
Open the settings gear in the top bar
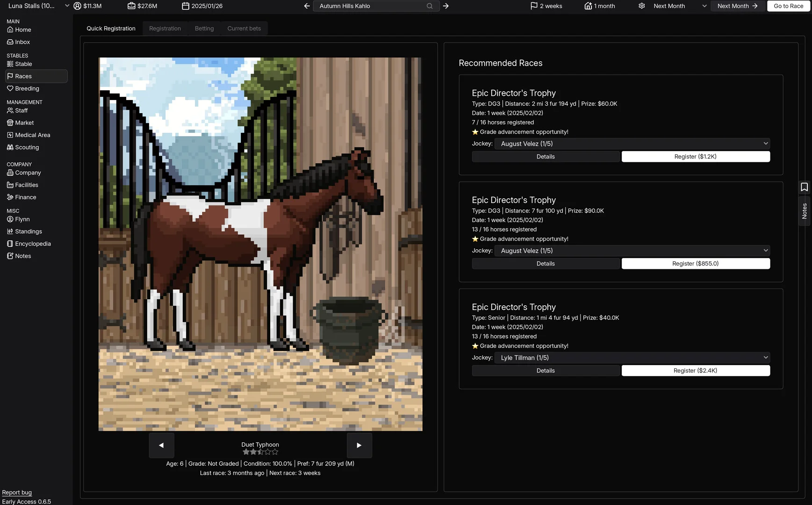coord(641,6)
